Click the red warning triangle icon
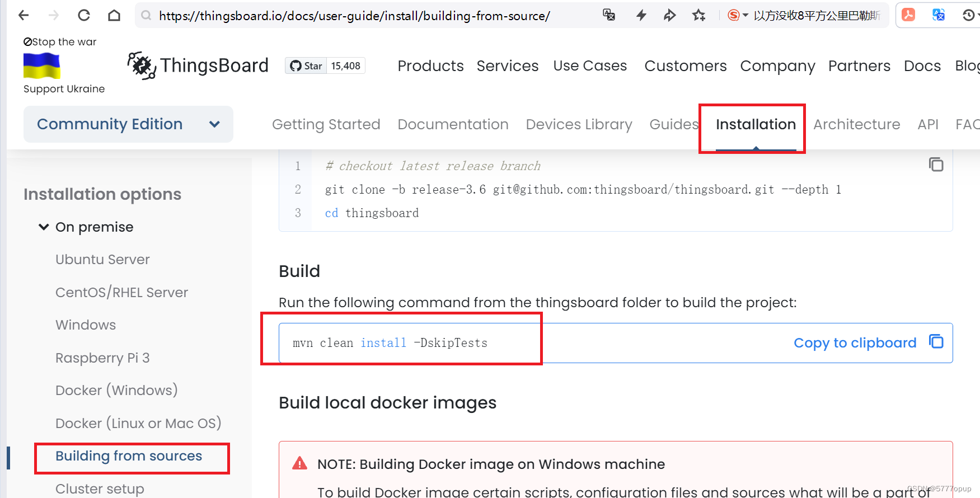 299,463
